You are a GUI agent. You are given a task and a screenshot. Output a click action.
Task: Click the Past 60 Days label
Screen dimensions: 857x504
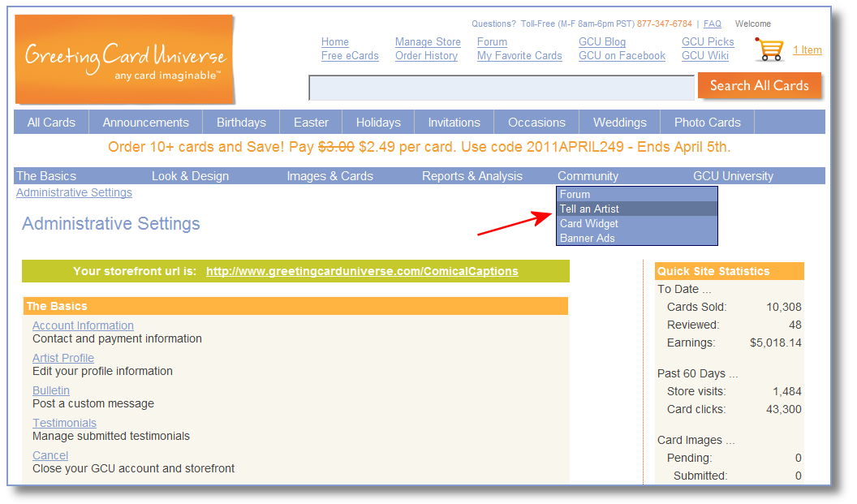click(697, 373)
